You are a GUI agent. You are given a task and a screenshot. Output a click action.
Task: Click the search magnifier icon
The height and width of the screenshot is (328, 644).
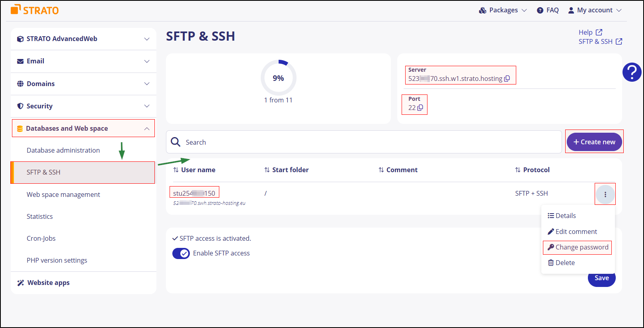click(176, 142)
